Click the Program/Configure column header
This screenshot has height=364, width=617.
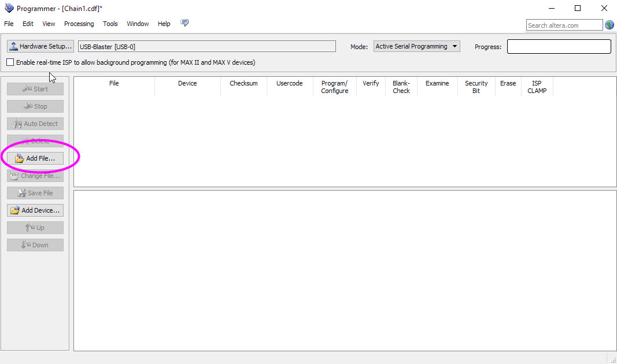334,87
